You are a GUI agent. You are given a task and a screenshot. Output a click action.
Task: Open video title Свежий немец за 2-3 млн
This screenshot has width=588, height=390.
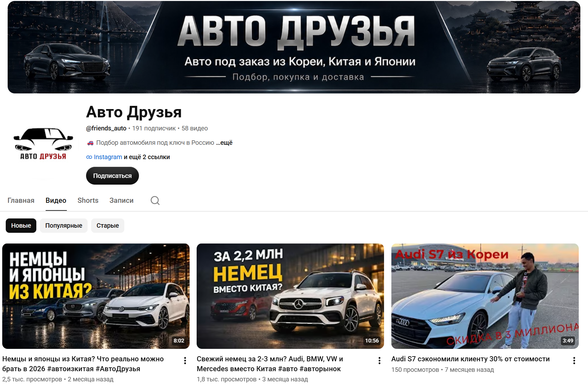coord(270,364)
